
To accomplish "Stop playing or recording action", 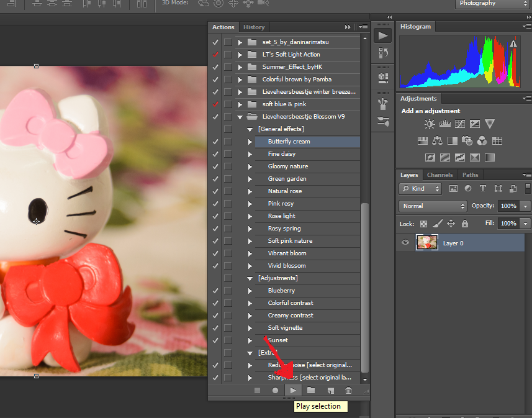I will coord(257,391).
